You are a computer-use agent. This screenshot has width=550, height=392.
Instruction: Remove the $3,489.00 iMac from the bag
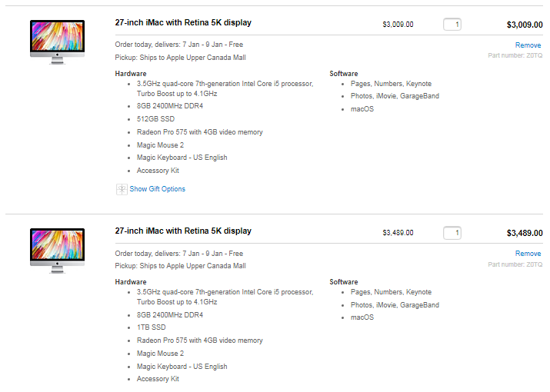pos(528,254)
